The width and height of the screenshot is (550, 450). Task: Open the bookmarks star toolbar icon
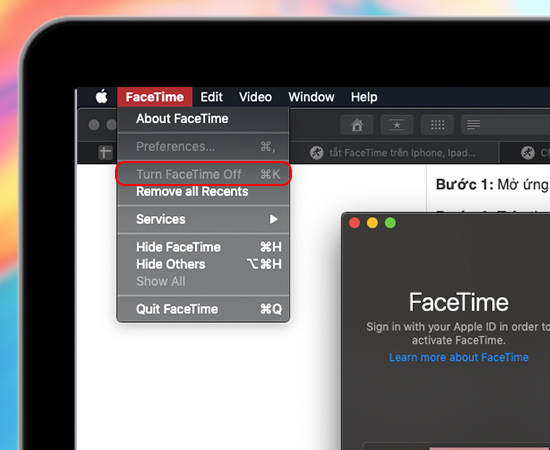tap(397, 125)
